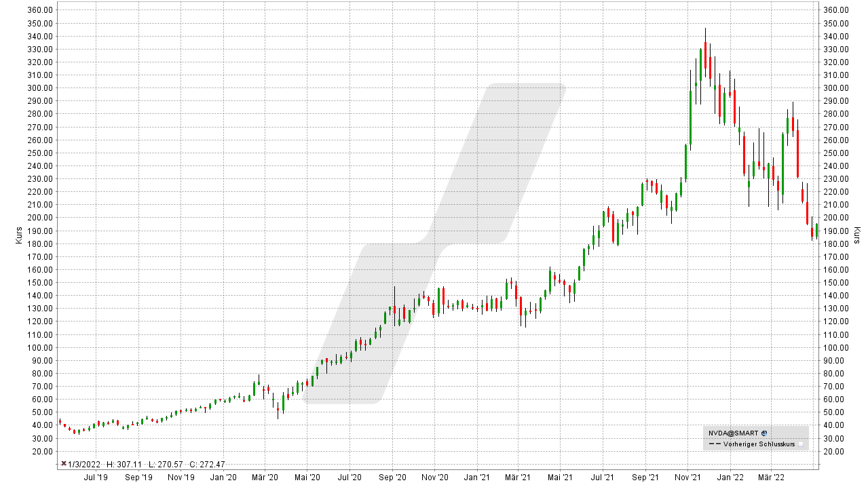Click the Jul '21 date label
Screen dimensions: 868x487
point(603,478)
